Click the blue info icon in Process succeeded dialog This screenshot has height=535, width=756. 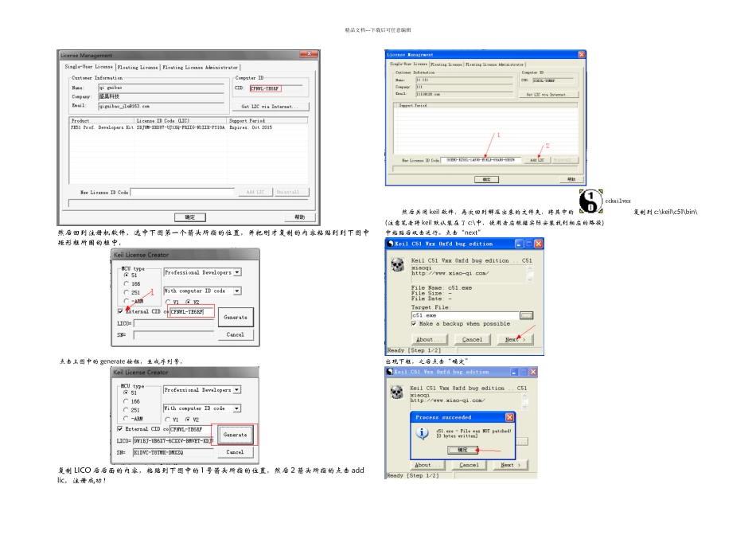[x=422, y=433]
